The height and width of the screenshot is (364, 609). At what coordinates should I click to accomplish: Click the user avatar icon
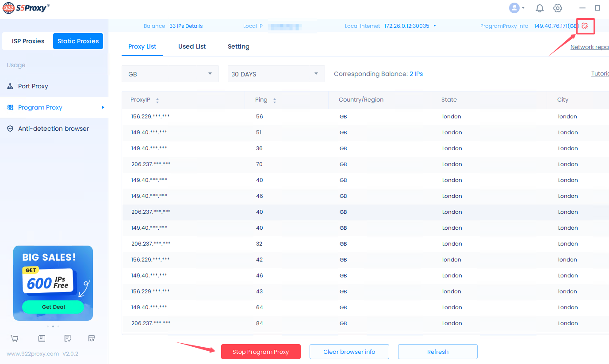514,8
